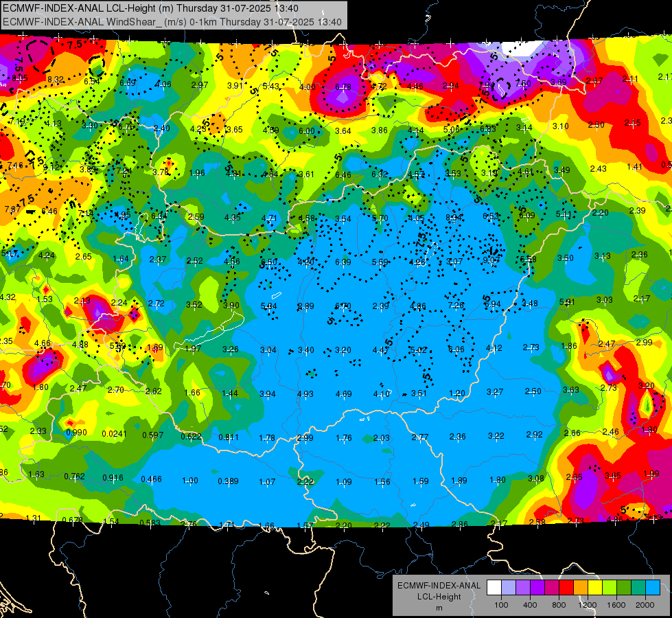Click the wind shear value 0.990
672x618 pixels.
click(x=76, y=433)
